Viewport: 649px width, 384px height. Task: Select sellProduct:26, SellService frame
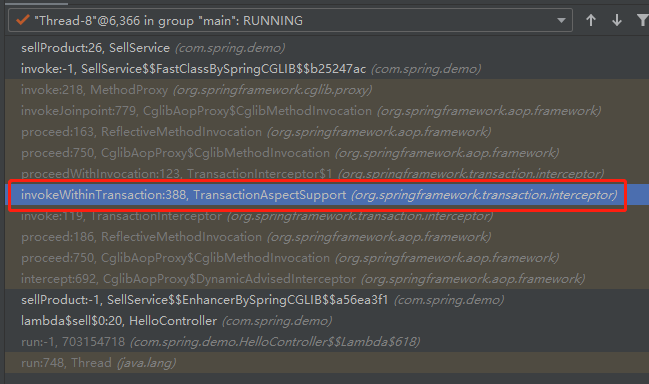[x=327, y=48]
